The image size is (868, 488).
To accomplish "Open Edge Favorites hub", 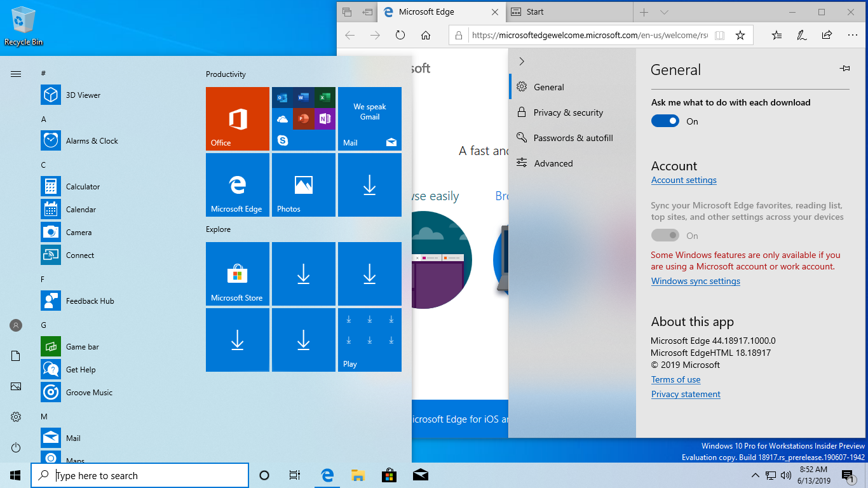I will (x=776, y=36).
